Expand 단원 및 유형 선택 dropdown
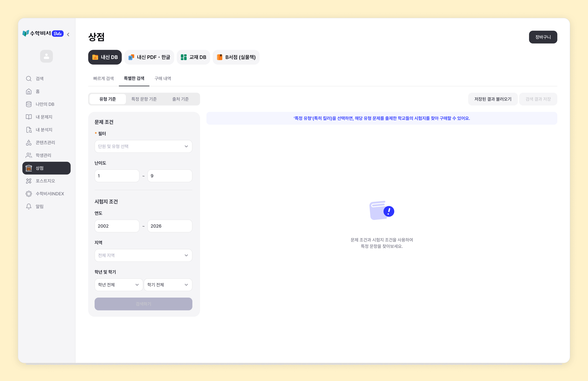588x381 pixels. [143, 146]
